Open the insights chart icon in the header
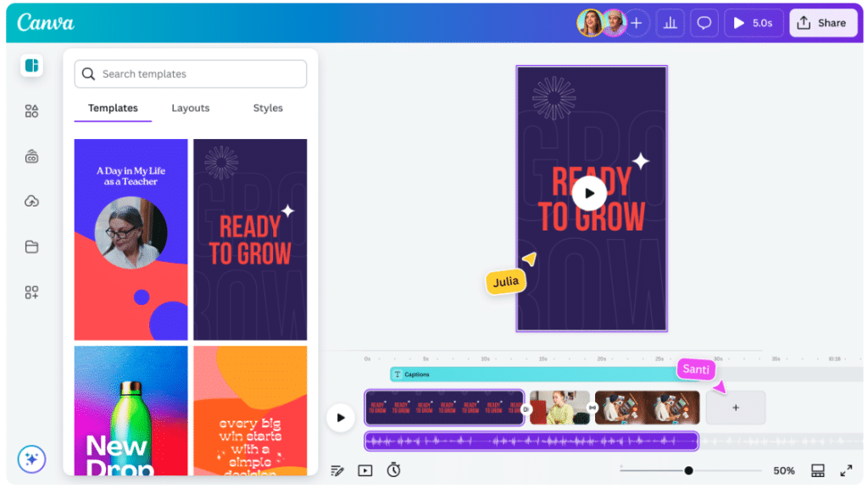868x494 pixels. click(670, 23)
